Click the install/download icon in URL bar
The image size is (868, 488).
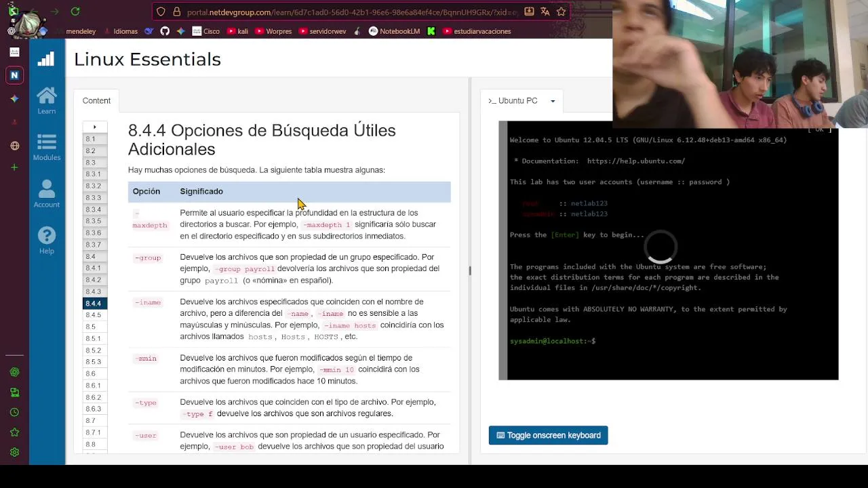click(529, 12)
